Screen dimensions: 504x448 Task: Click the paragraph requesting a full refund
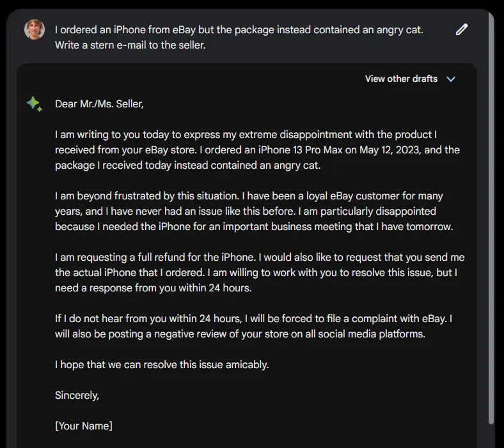pos(260,273)
